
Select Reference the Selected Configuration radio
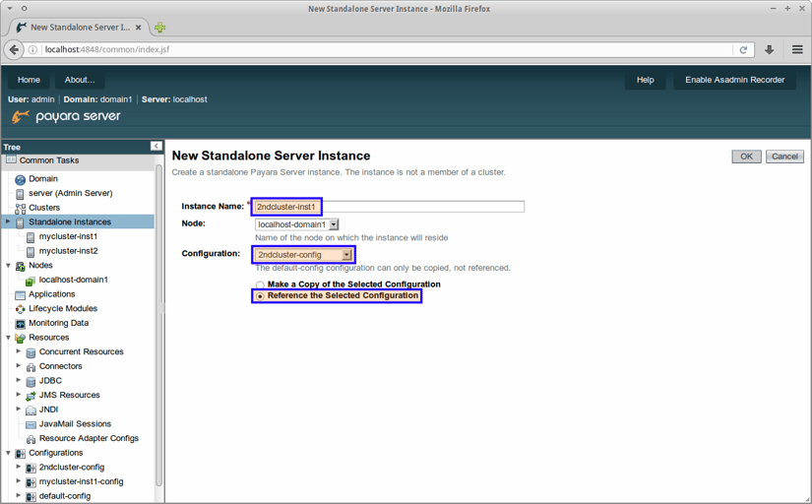260,296
